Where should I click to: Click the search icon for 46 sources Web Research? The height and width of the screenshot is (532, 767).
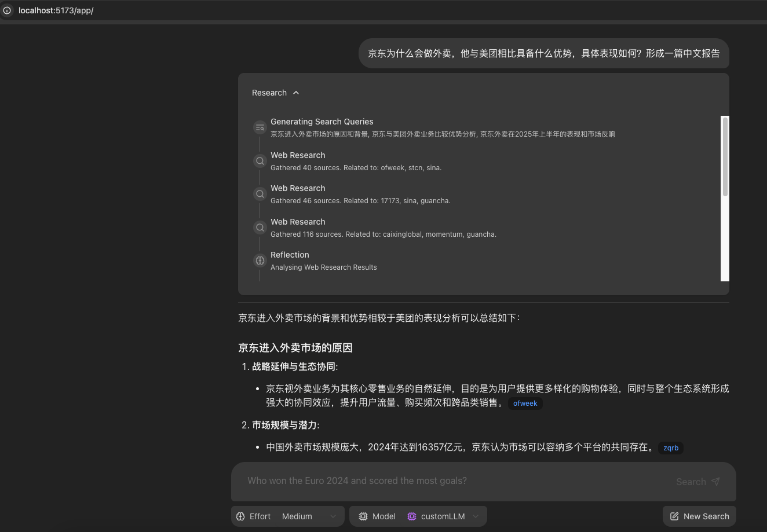(260, 194)
